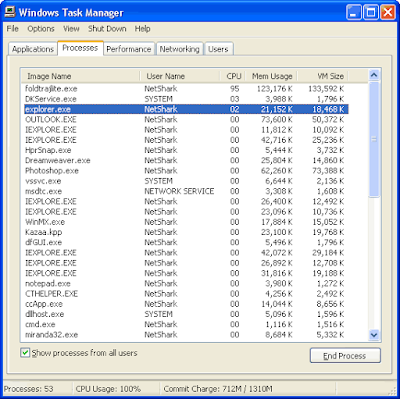
Task: Sort processes by Mem Usage column header
Action: [x=272, y=76]
